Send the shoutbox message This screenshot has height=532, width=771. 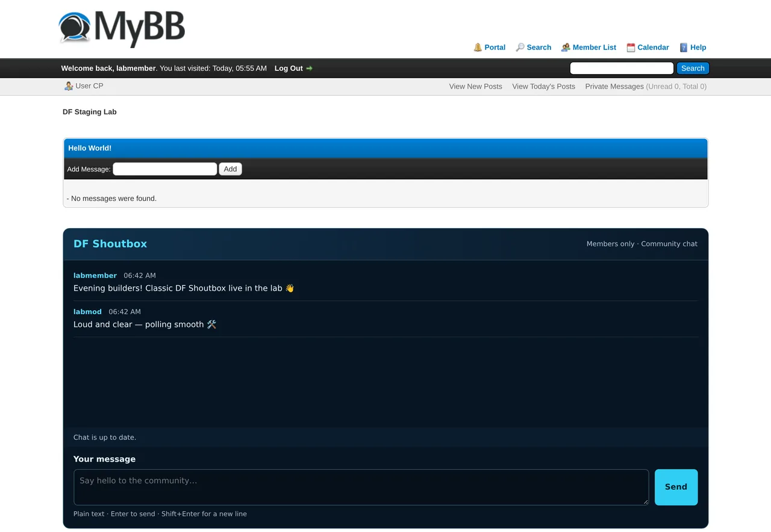676,487
